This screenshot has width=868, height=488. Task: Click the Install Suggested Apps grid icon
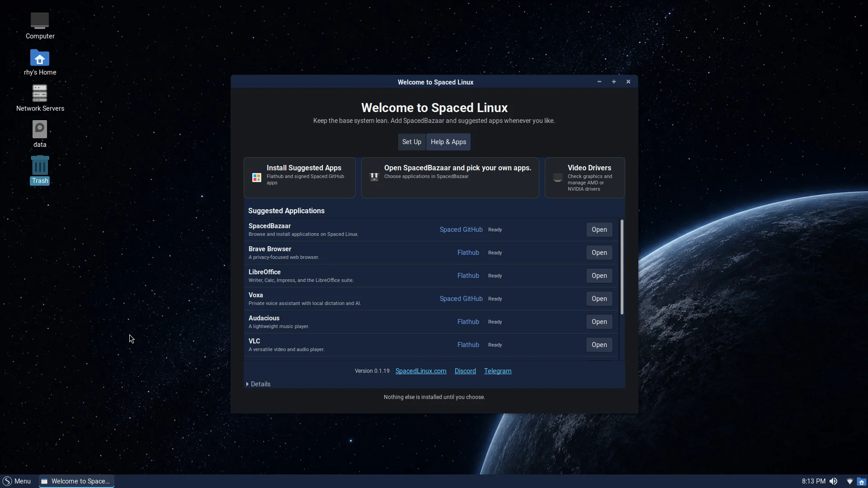pos(257,178)
